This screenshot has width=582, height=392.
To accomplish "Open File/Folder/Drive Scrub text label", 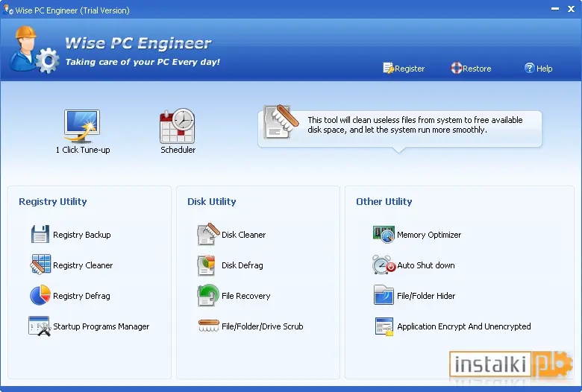I will pyautogui.click(x=262, y=326).
